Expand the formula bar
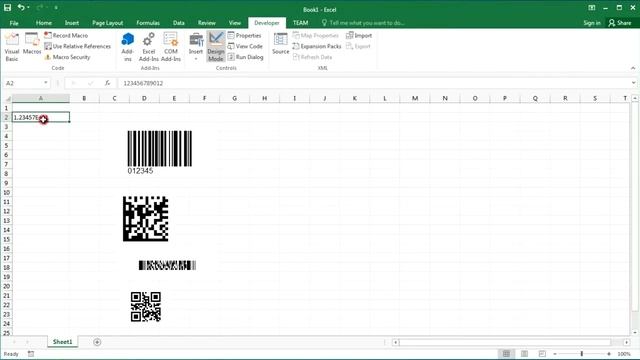Viewport: 640px width, 360px height. 633,83
